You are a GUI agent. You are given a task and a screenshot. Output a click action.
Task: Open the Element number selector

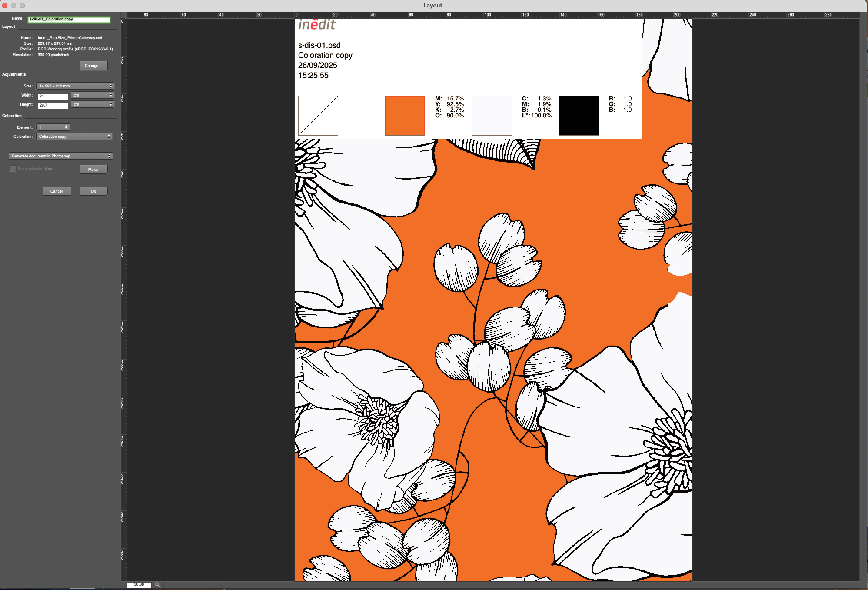[53, 127]
